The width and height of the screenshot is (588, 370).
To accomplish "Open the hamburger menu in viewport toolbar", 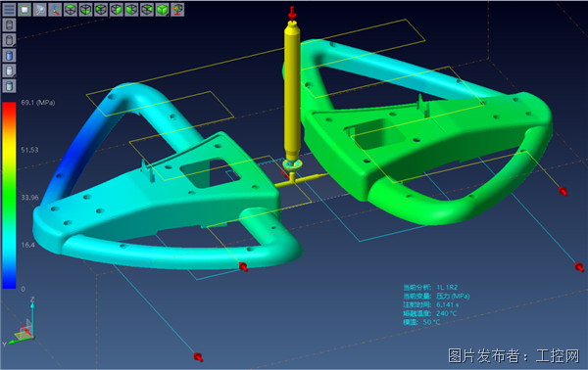I will click(x=10, y=10).
